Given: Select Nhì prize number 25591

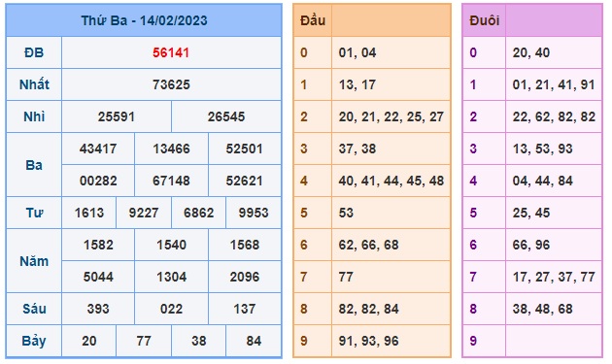Looking at the screenshot, I should (117, 116).
